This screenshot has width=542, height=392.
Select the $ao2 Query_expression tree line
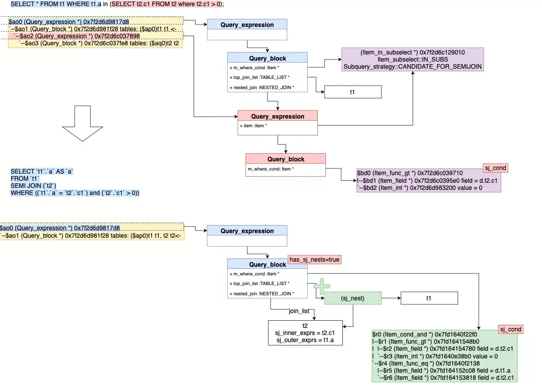point(77,36)
